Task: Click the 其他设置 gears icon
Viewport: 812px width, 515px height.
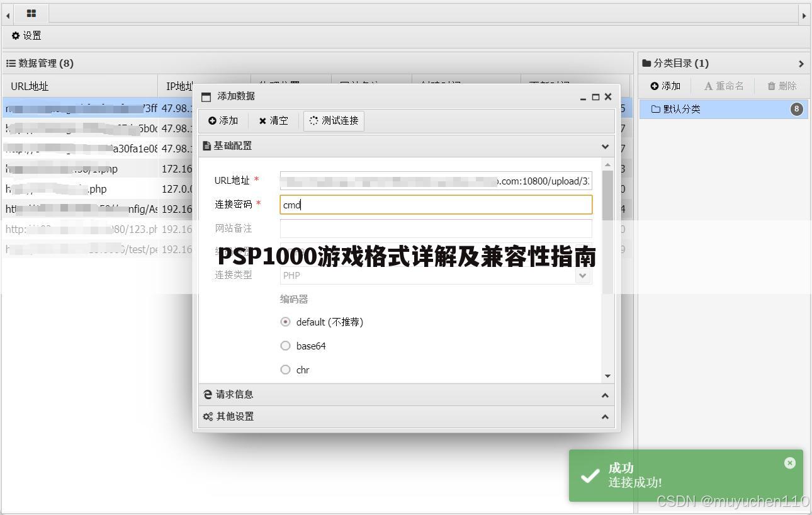Action: (x=208, y=417)
